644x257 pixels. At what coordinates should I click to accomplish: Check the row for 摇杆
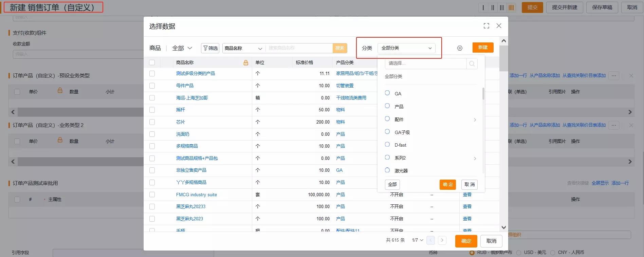pos(152,110)
